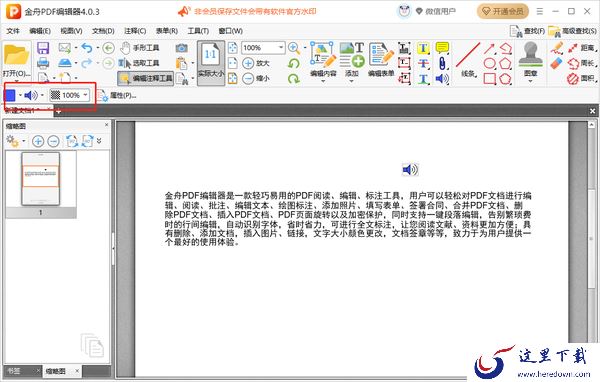The image size is (600, 382).
Task: Open the sound icon style dropdown
Action: (42, 95)
